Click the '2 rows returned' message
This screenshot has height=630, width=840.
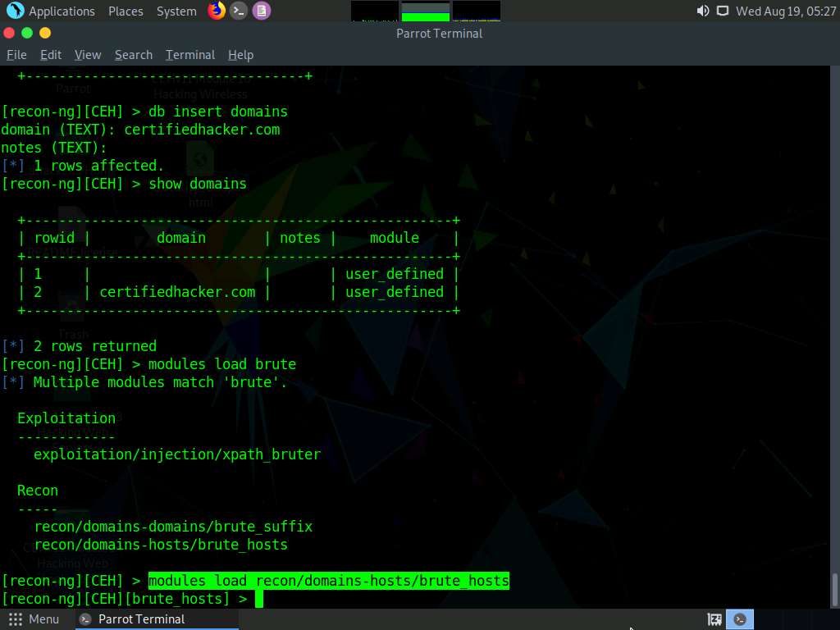[95, 346]
